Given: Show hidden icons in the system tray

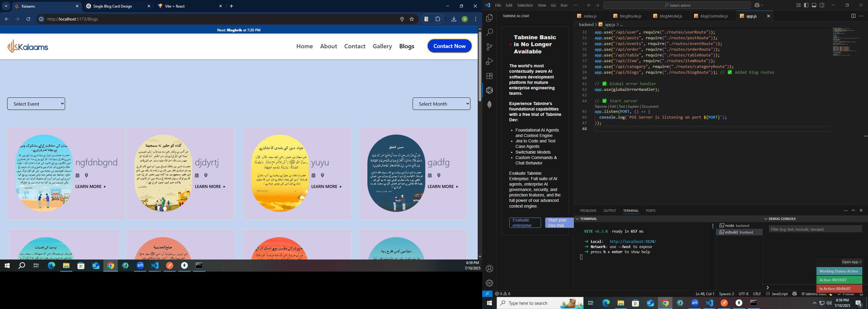Looking at the screenshot, I should point(814,303).
